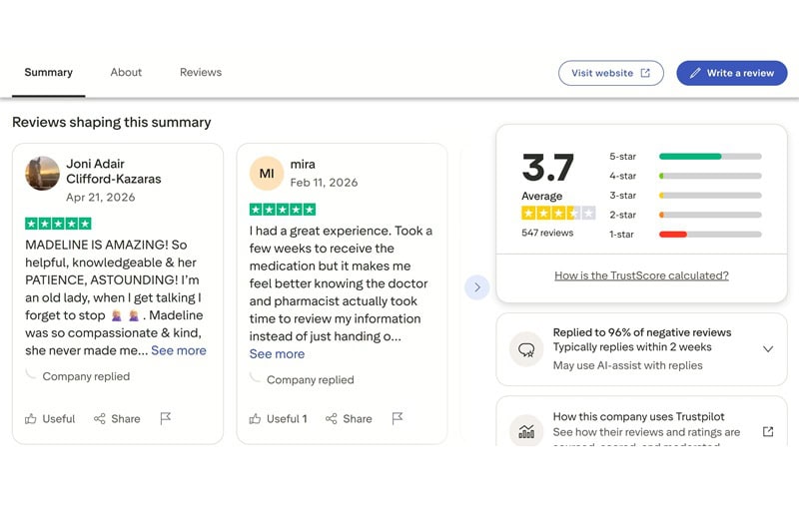The height and width of the screenshot is (532, 799).
Task: Click reviewer name mira
Action: point(303,164)
